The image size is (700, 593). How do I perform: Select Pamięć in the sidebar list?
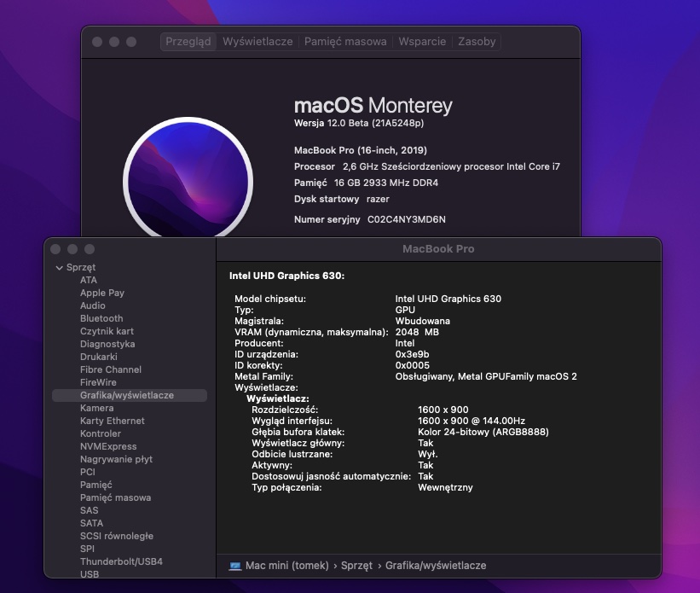(x=96, y=485)
